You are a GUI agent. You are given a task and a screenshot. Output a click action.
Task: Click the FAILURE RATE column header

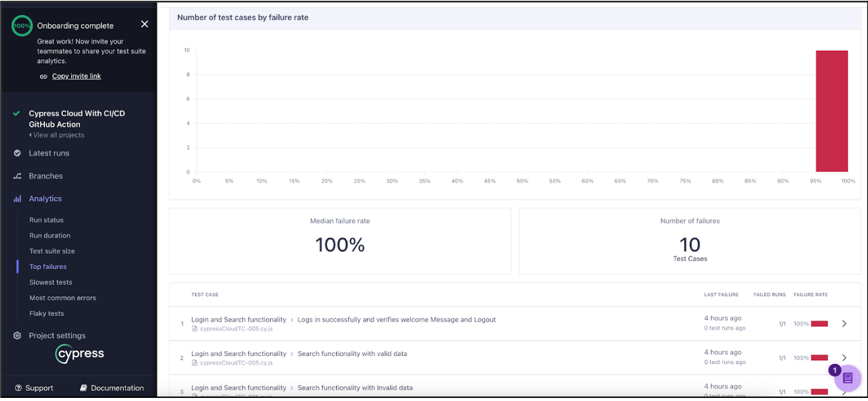[x=811, y=295]
